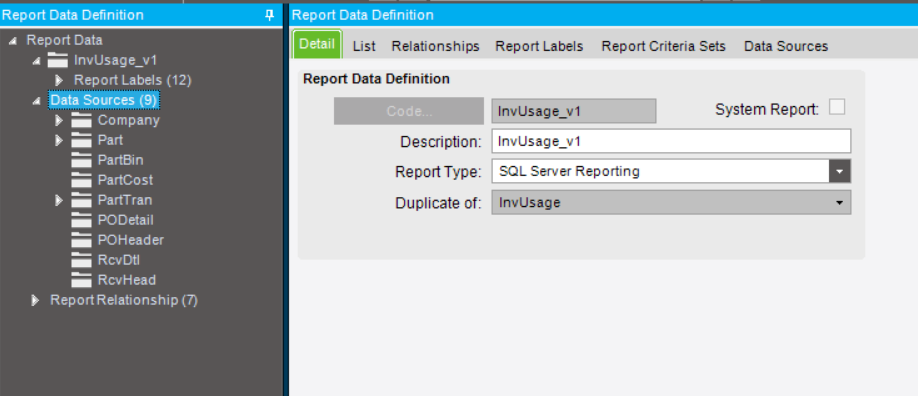The width and height of the screenshot is (918, 396).
Task: Open the Report Criteria Sets tab
Action: 663,46
